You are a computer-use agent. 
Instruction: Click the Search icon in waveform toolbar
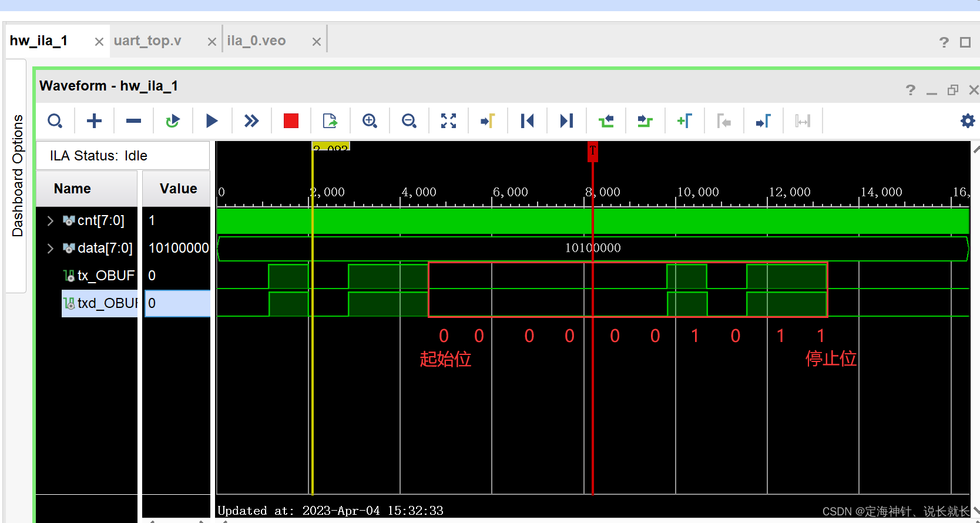[x=55, y=121]
